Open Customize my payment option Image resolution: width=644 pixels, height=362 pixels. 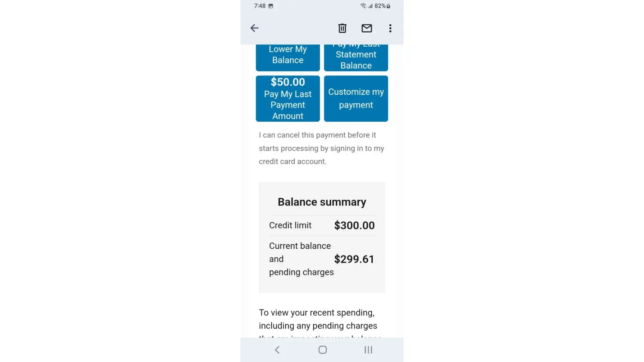pyautogui.click(x=356, y=98)
